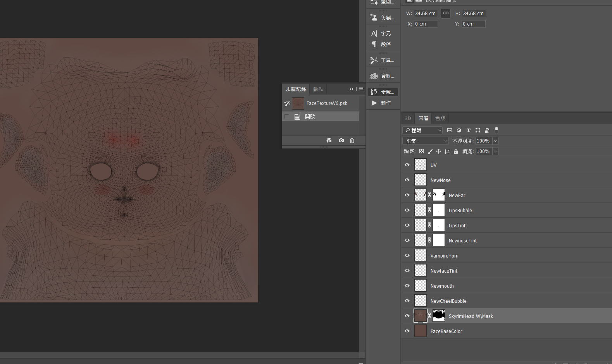This screenshot has height=364, width=612.
Task: Select the FaceTextureV6.psb snapshot
Action: tap(321, 103)
